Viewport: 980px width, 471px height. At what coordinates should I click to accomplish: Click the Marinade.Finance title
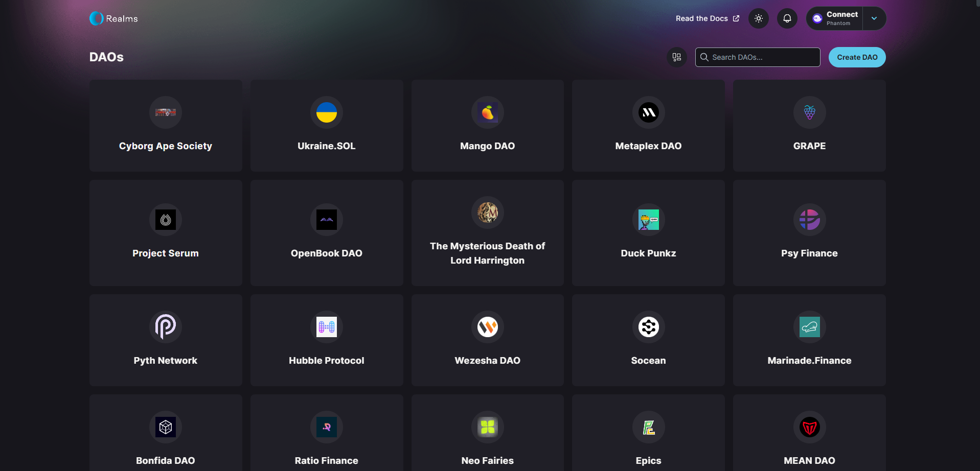click(x=810, y=361)
